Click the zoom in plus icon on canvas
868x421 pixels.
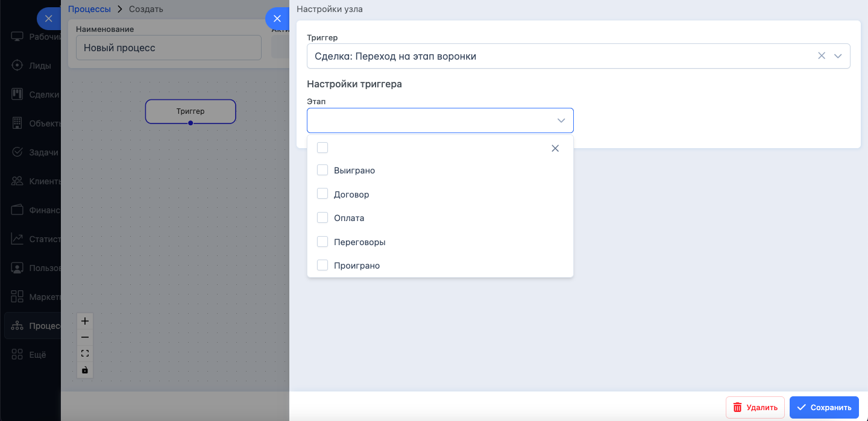tap(85, 321)
